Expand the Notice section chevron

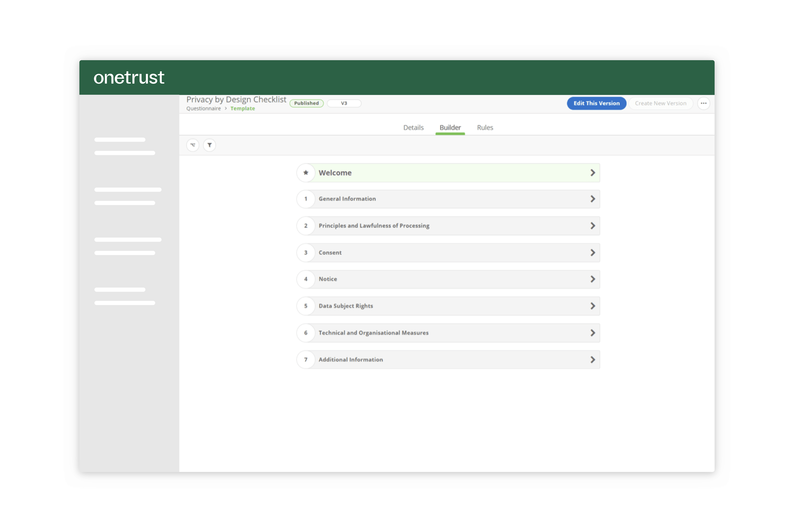coord(593,279)
